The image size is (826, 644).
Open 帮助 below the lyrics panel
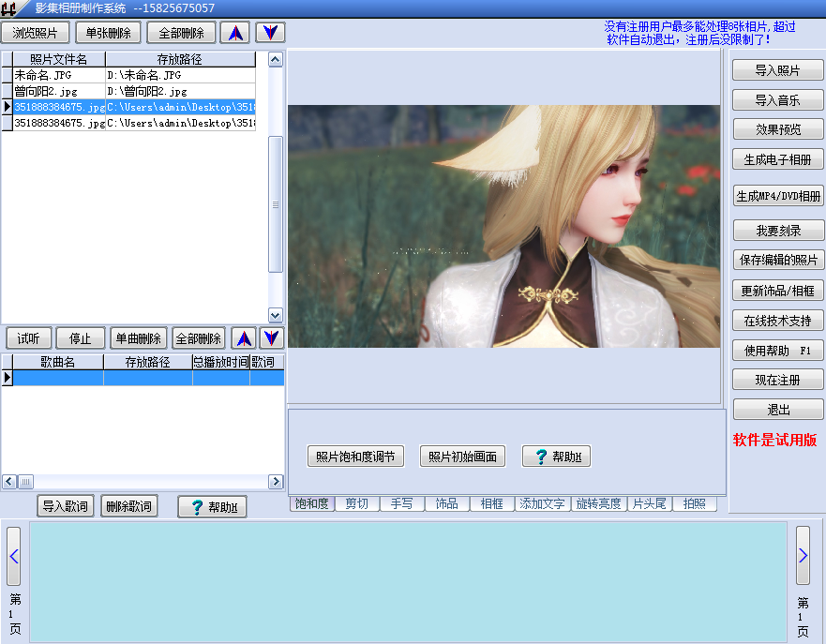[x=212, y=506]
